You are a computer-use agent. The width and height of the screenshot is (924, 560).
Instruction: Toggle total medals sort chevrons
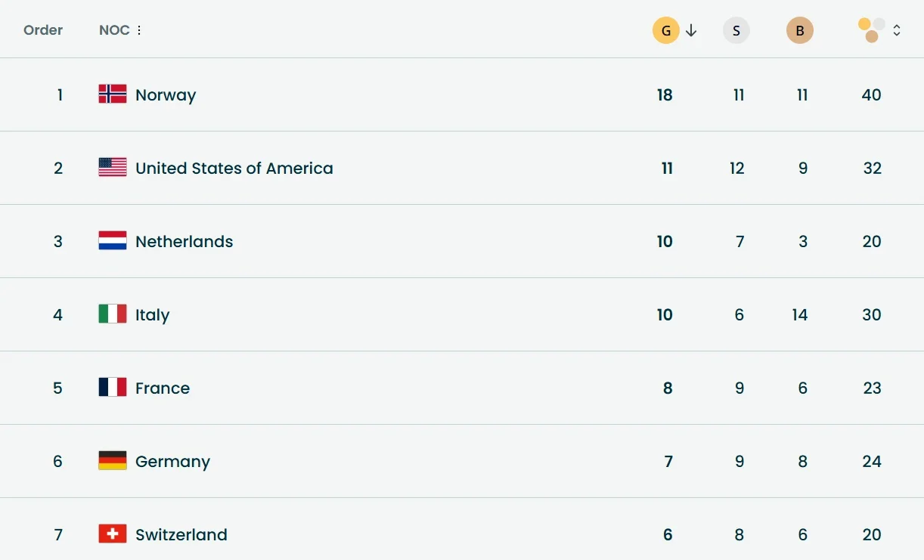(x=897, y=30)
